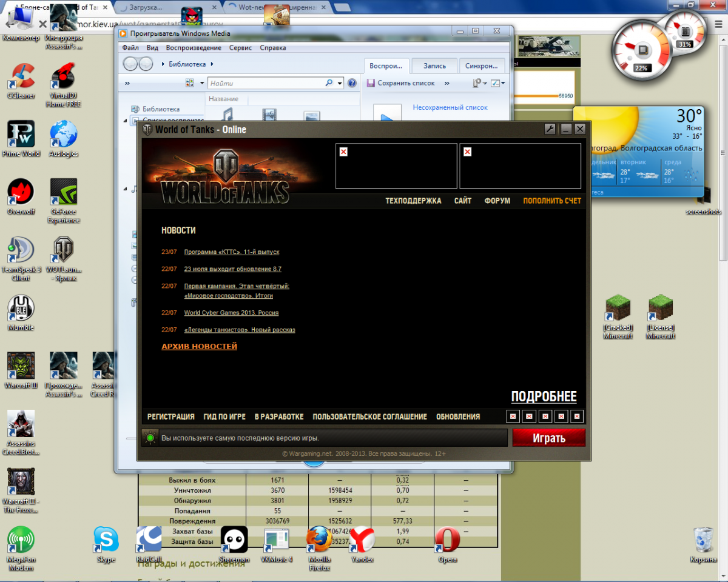The height and width of the screenshot is (582, 728).
Task: Show hidden toolbar commands beside Сохранить список
Action: [447, 83]
